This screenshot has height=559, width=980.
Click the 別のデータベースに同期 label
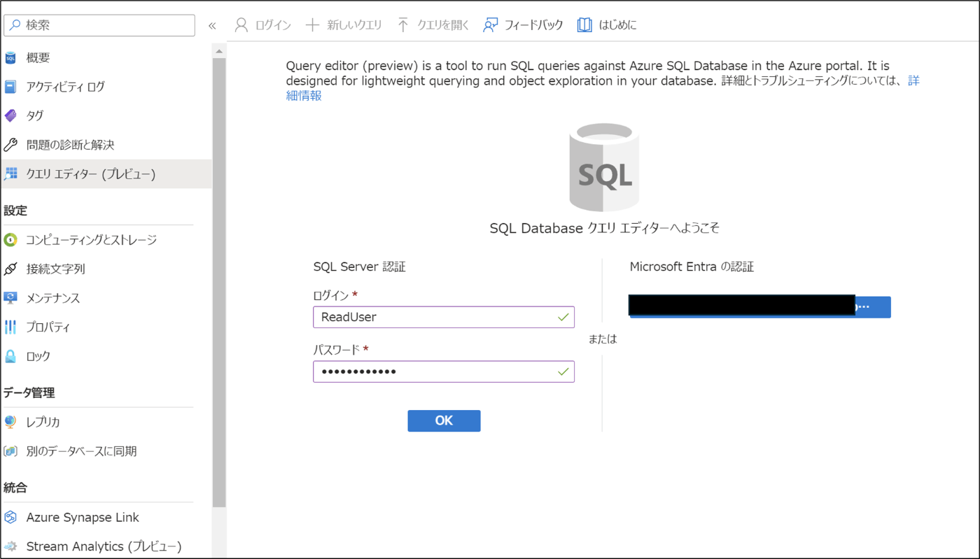[x=82, y=451]
